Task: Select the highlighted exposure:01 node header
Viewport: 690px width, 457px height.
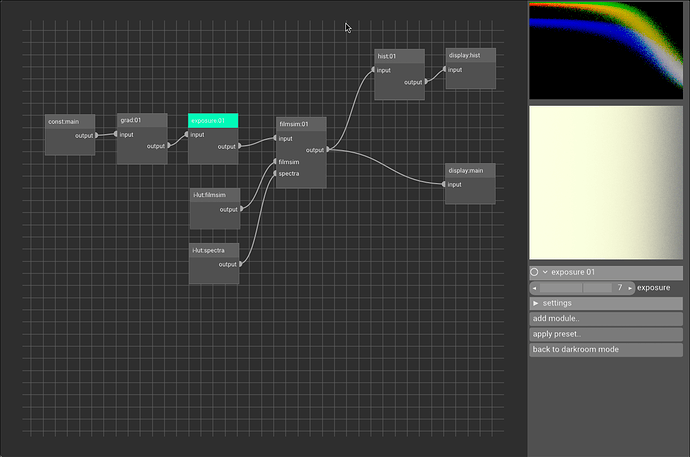Action: pyautogui.click(x=213, y=120)
